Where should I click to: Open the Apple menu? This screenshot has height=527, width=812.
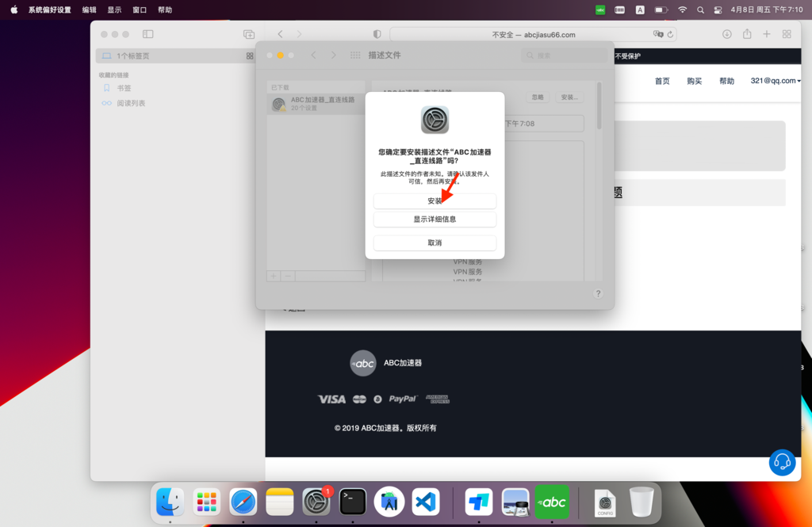point(14,10)
